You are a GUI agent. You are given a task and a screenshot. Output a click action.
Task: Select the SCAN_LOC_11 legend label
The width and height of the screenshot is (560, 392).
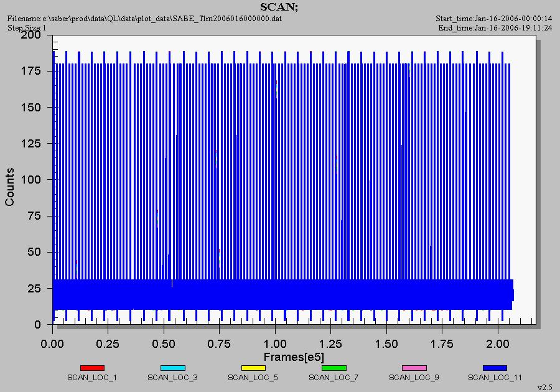495,377
